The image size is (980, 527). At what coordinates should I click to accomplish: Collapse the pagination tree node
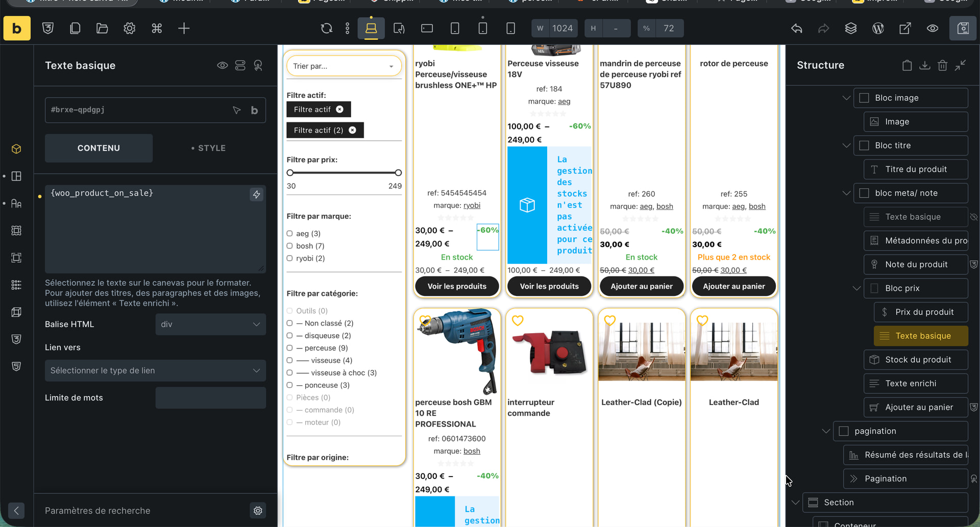[826, 431]
